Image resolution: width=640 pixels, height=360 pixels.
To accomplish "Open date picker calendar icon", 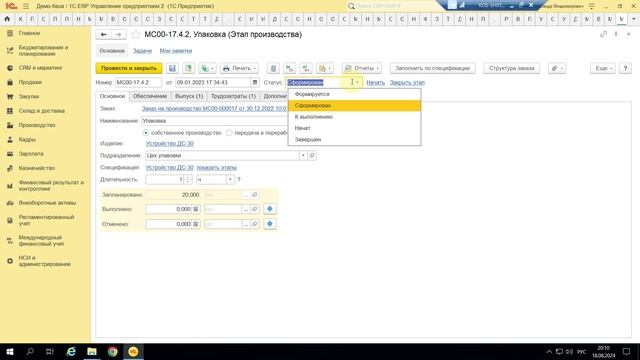I will coord(255,82).
